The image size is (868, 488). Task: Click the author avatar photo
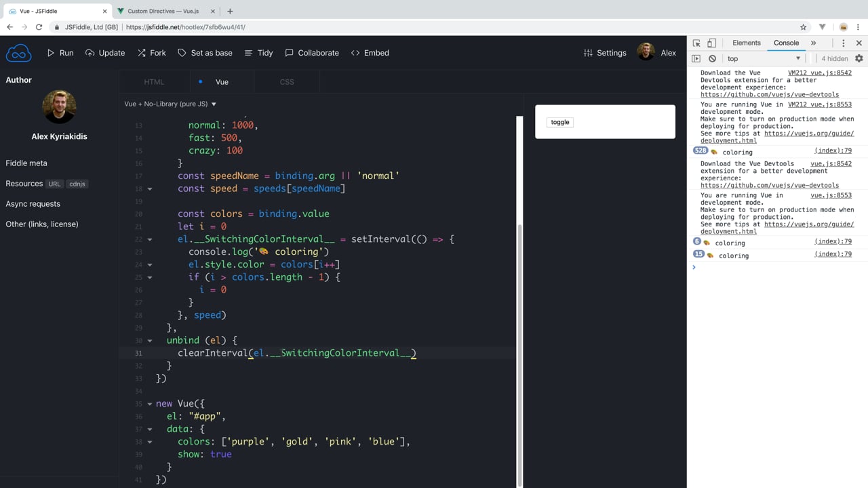59,106
